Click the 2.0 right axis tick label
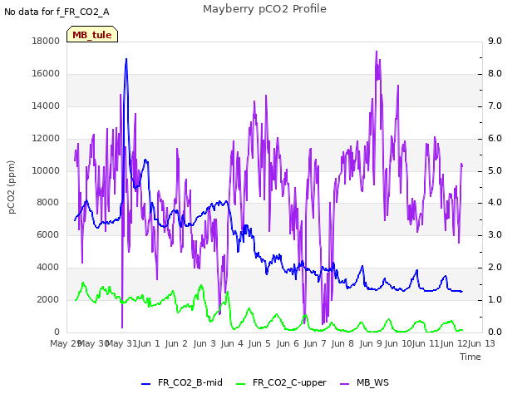 pyautogui.click(x=495, y=267)
